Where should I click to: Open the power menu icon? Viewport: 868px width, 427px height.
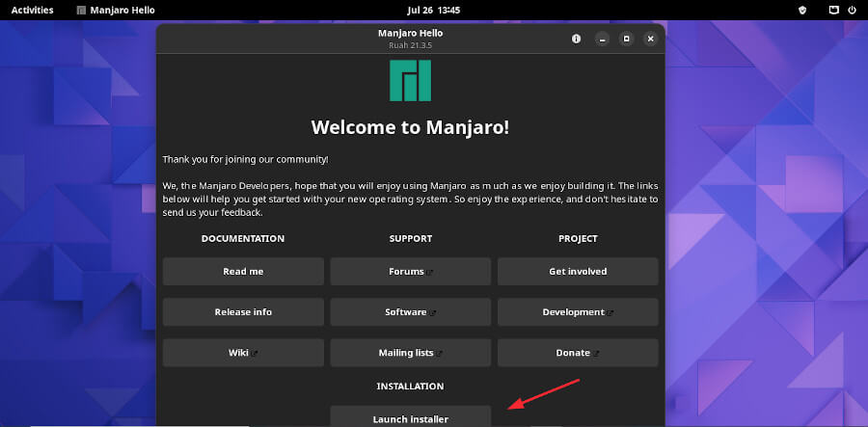click(852, 10)
